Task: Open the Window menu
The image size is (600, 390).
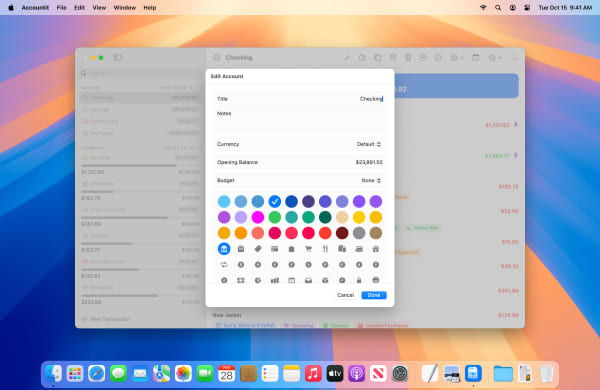Action: point(125,7)
